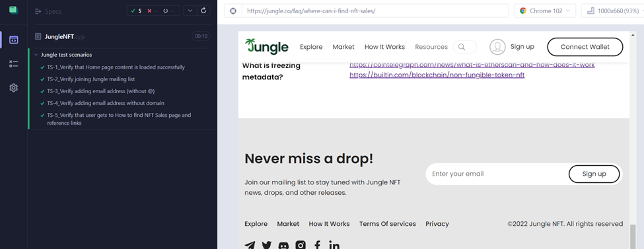Click the rerun tests circular arrow
This screenshot has width=644, height=249.
coord(203,11)
